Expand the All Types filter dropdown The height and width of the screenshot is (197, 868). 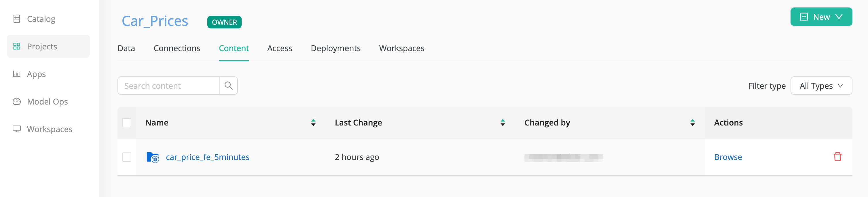coord(821,86)
